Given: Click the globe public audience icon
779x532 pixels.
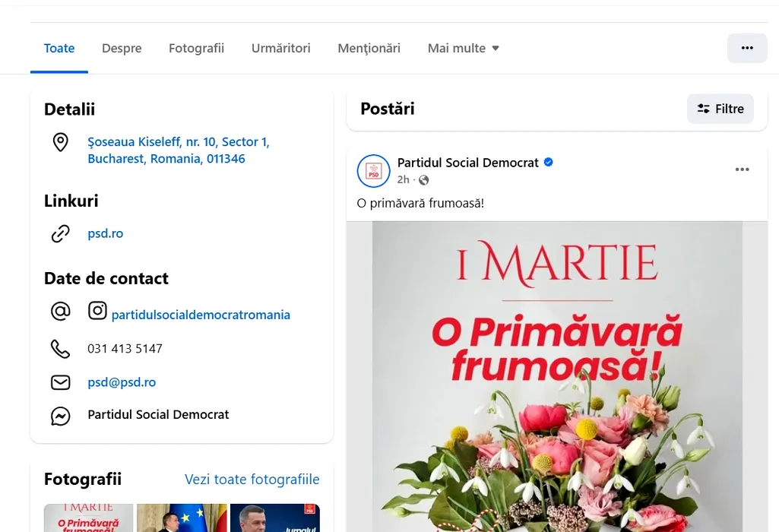Looking at the screenshot, I should pyautogui.click(x=424, y=180).
